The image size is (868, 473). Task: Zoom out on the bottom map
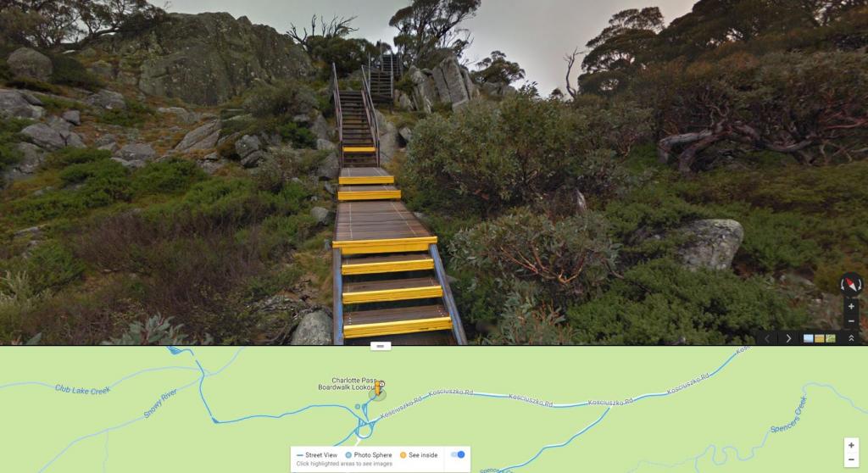(851, 459)
